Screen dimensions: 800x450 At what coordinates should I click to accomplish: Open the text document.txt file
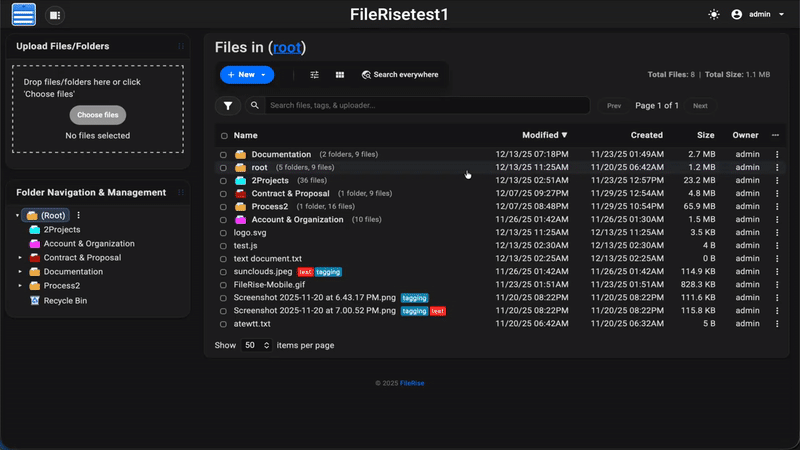pos(267,259)
